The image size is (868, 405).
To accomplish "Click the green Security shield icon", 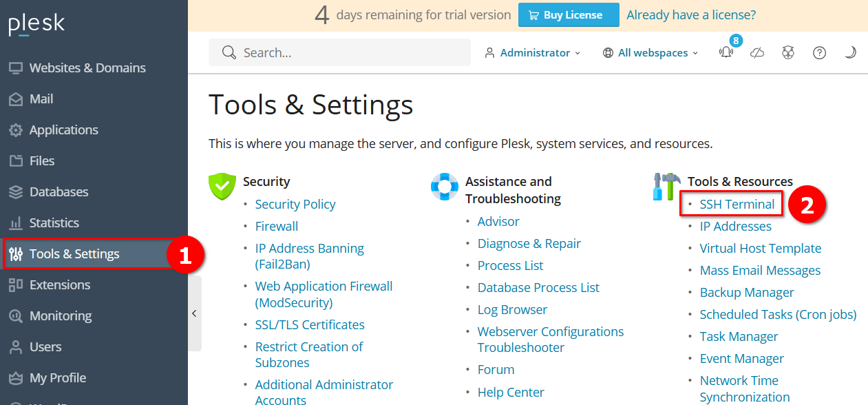I will coord(222,186).
